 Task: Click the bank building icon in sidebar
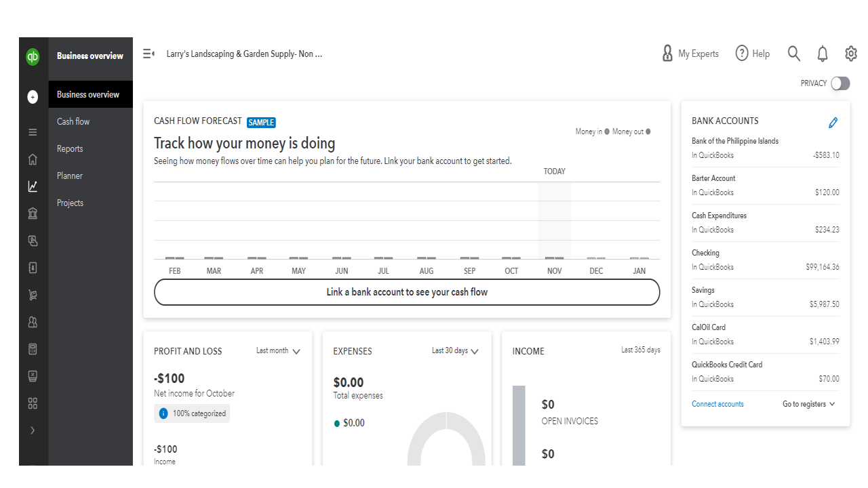coord(33,214)
